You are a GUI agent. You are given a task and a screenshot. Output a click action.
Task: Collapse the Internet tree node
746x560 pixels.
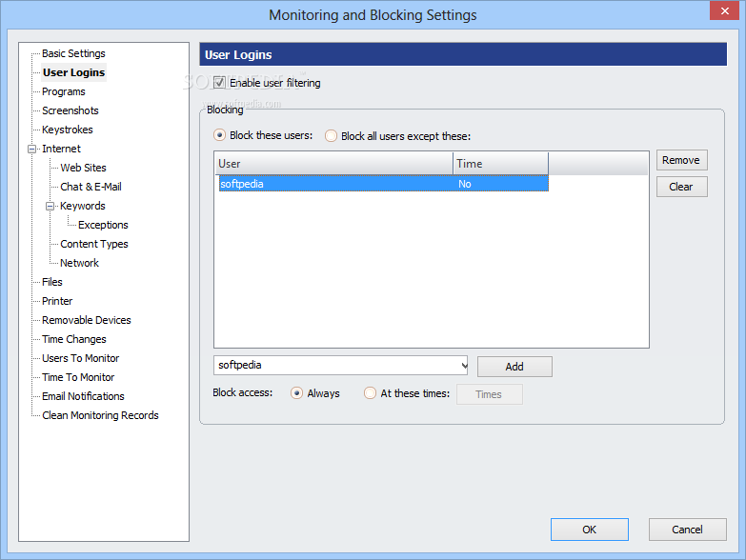31,149
